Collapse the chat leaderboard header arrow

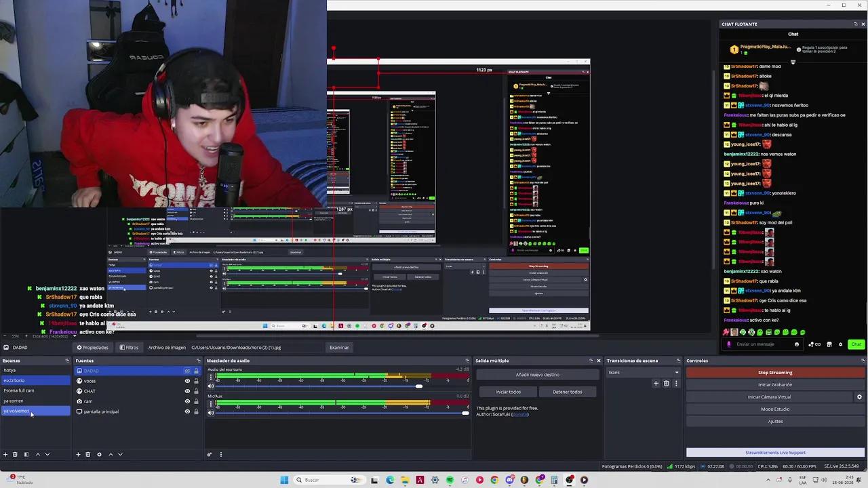[793, 62]
